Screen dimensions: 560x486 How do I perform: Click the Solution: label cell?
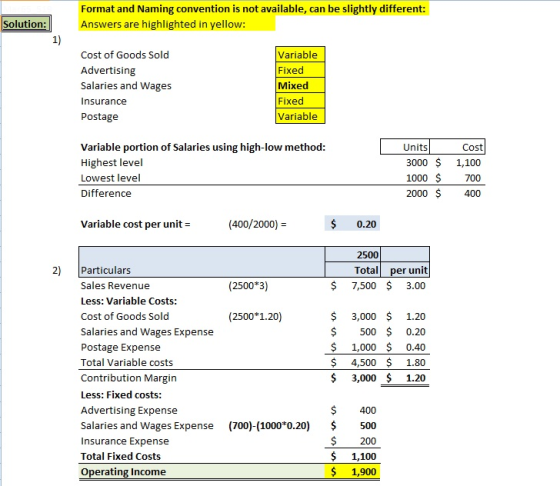(x=26, y=24)
